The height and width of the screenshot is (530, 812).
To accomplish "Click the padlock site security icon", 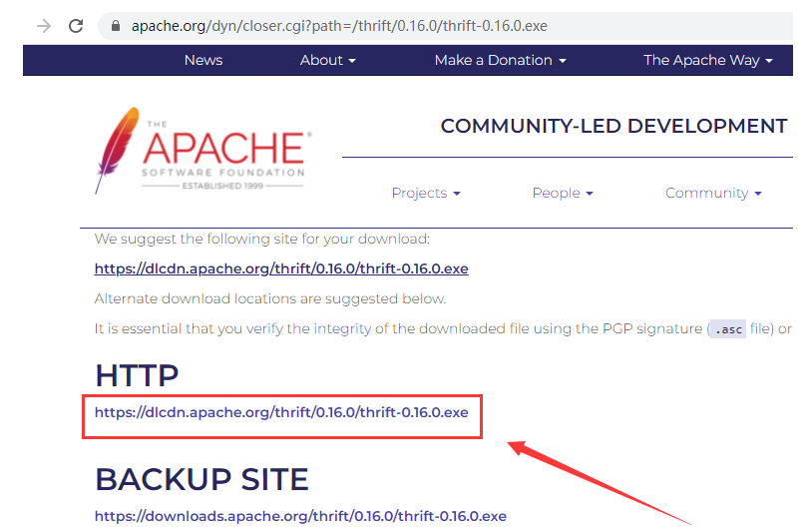I will tap(116, 26).
